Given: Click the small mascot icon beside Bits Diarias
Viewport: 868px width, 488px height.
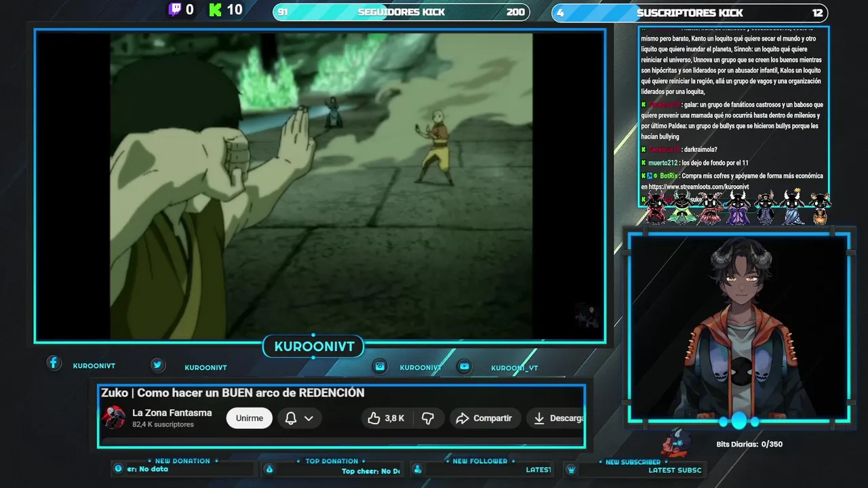Looking at the screenshot, I should 677,443.
